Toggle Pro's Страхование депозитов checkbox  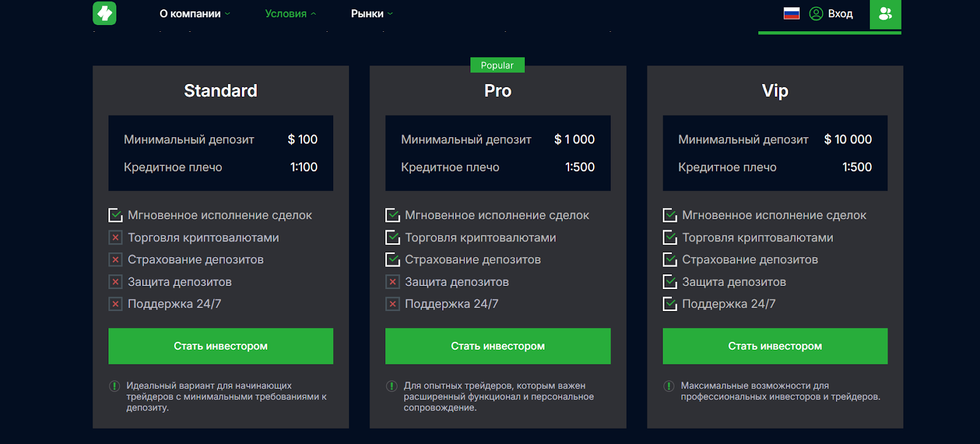392,260
